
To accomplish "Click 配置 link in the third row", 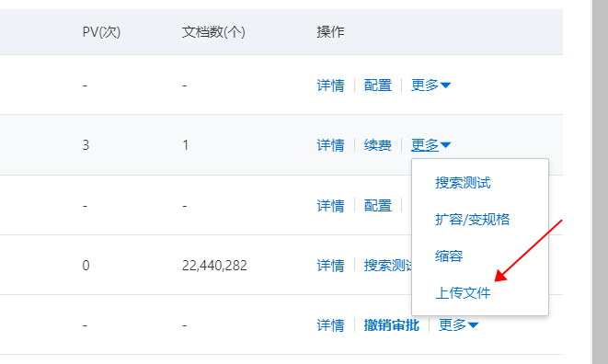I will click(x=378, y=206).
